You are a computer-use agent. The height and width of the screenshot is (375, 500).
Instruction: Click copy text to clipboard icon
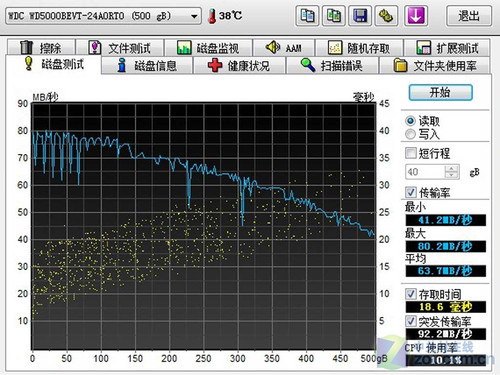coord(307,16)
